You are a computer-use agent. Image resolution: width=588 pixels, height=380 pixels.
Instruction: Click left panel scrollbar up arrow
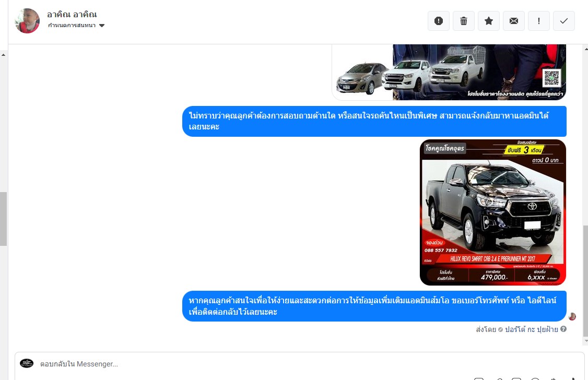tap(3, 55)
